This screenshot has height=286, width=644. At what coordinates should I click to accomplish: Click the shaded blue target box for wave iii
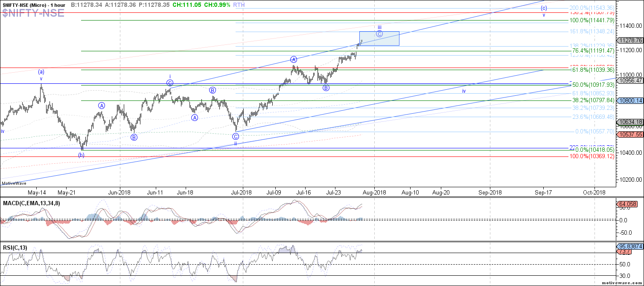pos(379,38)
